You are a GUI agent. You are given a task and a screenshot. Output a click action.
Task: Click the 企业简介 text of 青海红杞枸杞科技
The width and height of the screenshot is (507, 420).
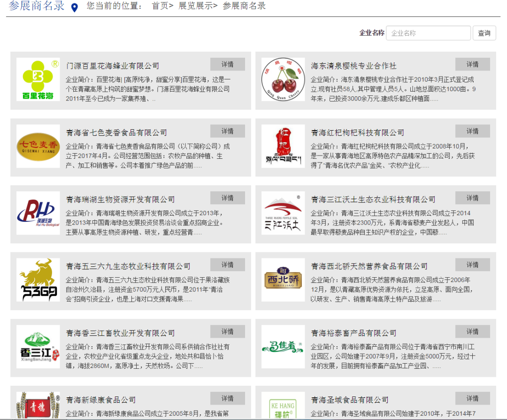393,156
